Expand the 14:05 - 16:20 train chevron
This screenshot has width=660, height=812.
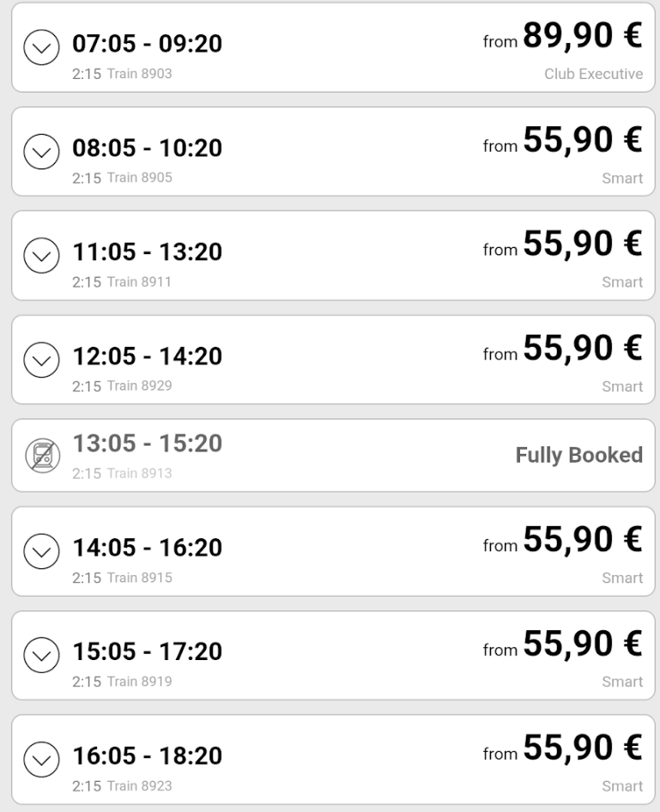(41, 552)
